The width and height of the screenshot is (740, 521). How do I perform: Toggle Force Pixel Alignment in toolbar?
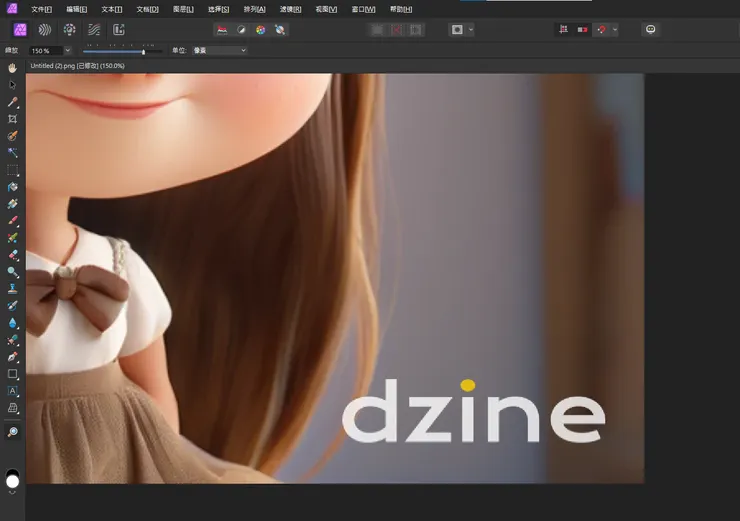(x=563, y=30)
